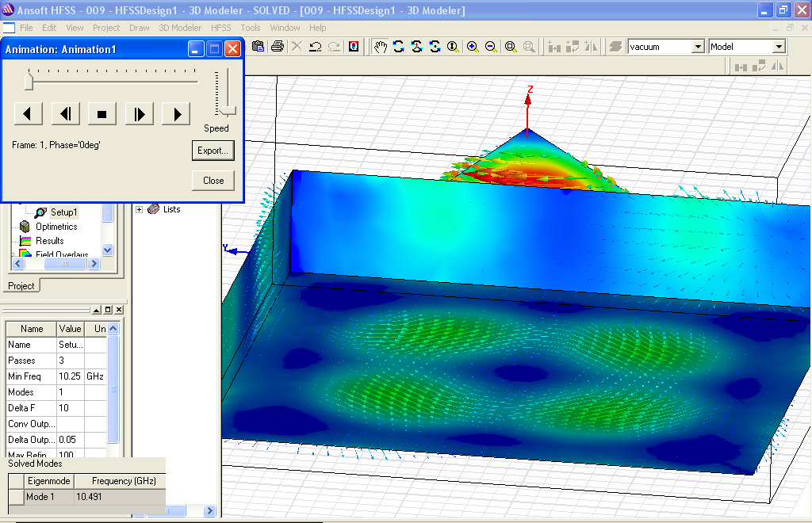
Task: Open the 3D Modeler menu
Action: tap(180, 28)
